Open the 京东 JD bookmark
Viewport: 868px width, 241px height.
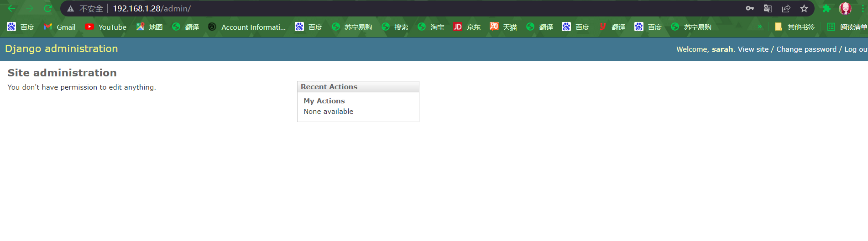[x=467, y=27]
